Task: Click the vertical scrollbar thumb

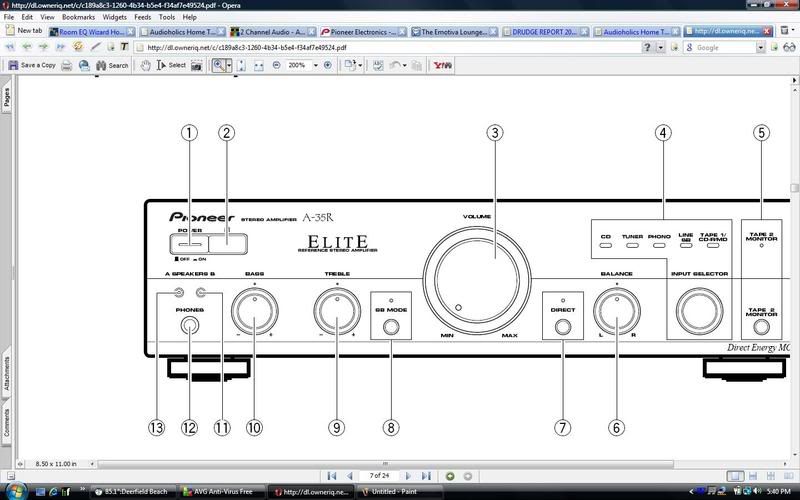Action: (x=794, y=188)
